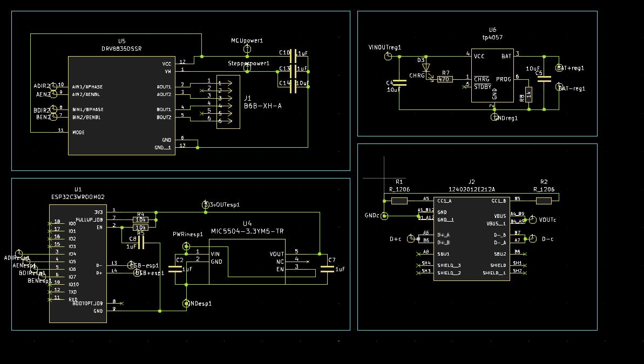Select the R7 470 resistor
644x364 pixels.
click(444, 79)
